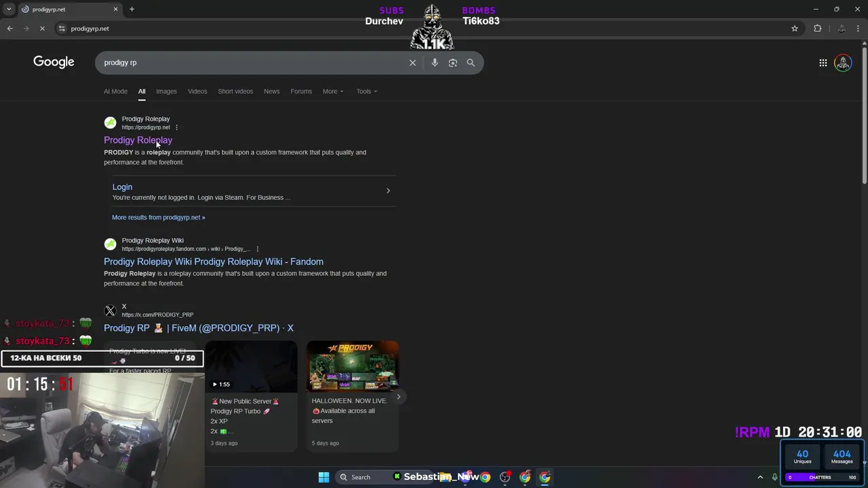Close the prodigyrp.net browser tab

pyautogui.click(x=115, y=9)
